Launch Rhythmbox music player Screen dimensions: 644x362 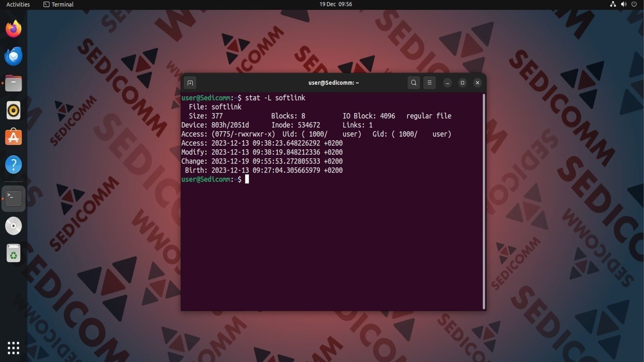13,110
